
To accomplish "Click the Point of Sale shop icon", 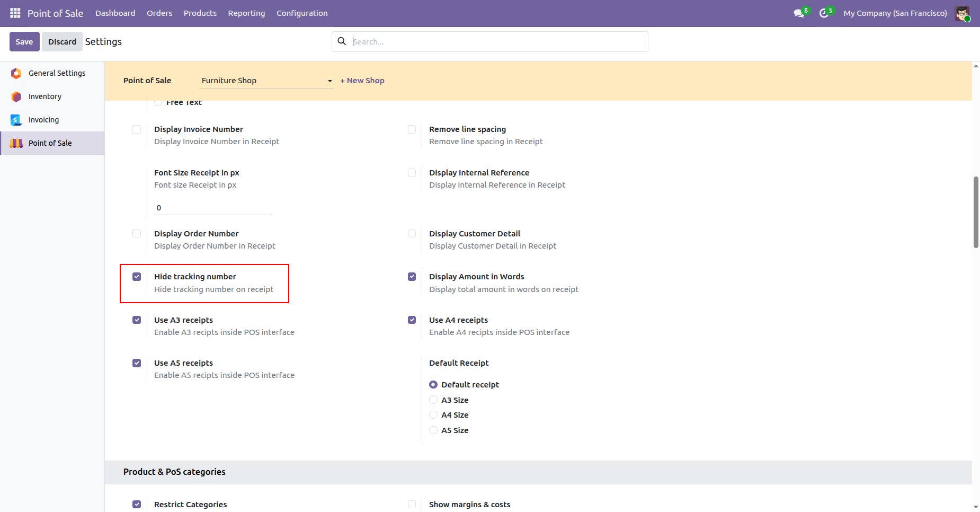I will click(16, 143).
